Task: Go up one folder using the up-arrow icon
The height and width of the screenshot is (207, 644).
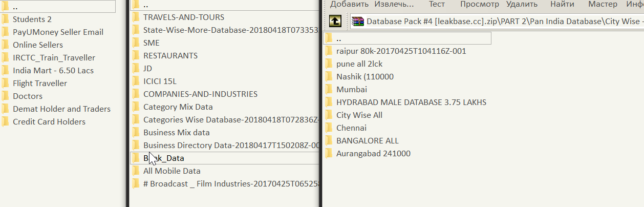Action: pyautogui.click(x=335, y=22)
